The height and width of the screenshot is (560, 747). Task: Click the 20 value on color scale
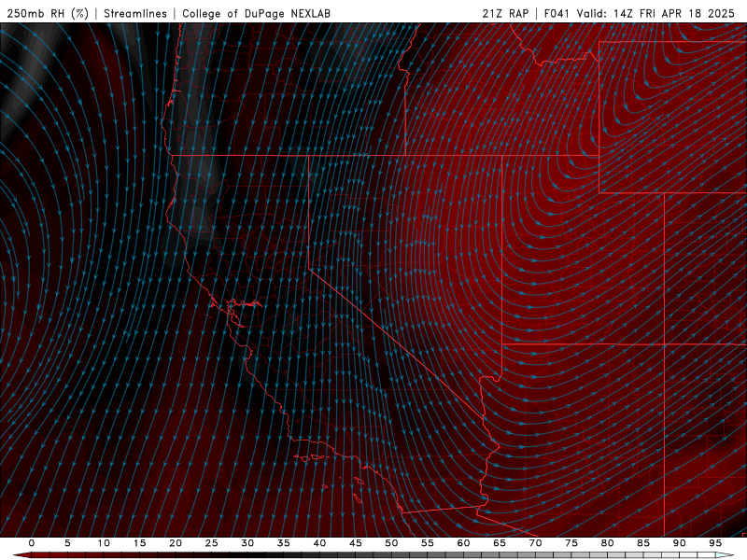click(x=176, y=543)
